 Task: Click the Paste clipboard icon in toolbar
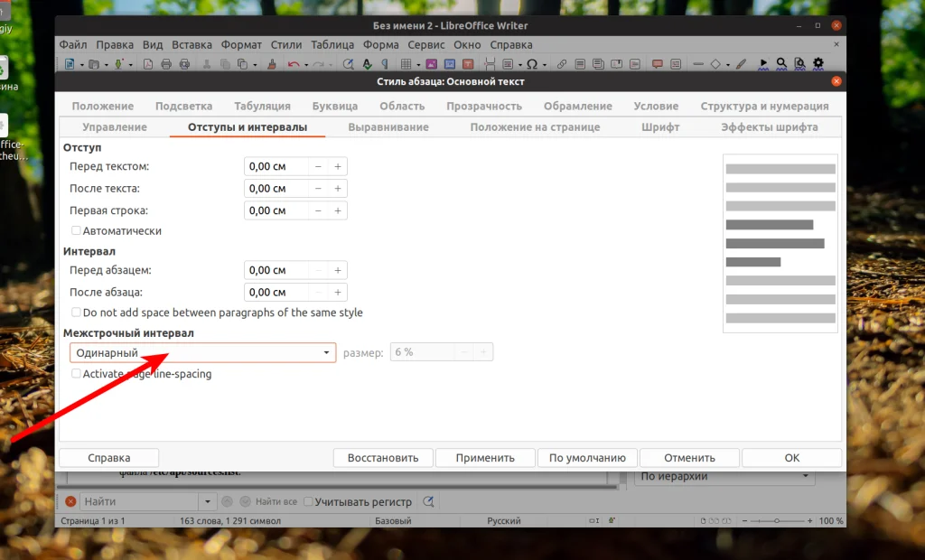click(x=242, y=64)
